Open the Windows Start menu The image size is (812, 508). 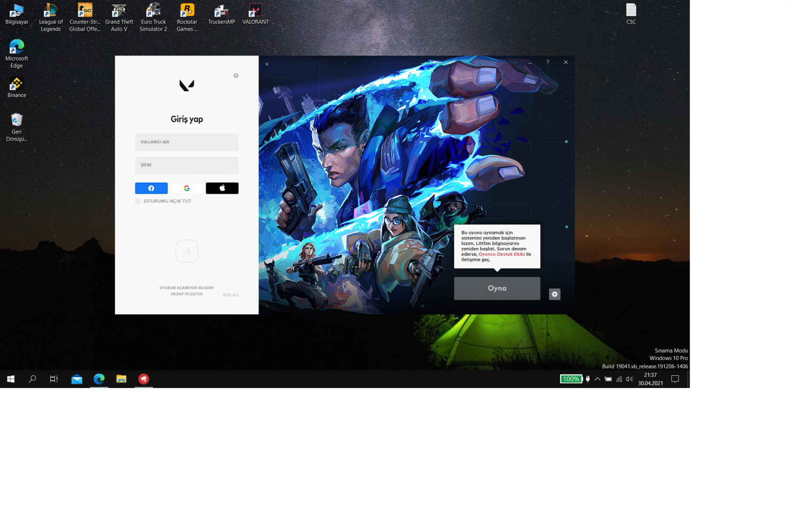11,379
